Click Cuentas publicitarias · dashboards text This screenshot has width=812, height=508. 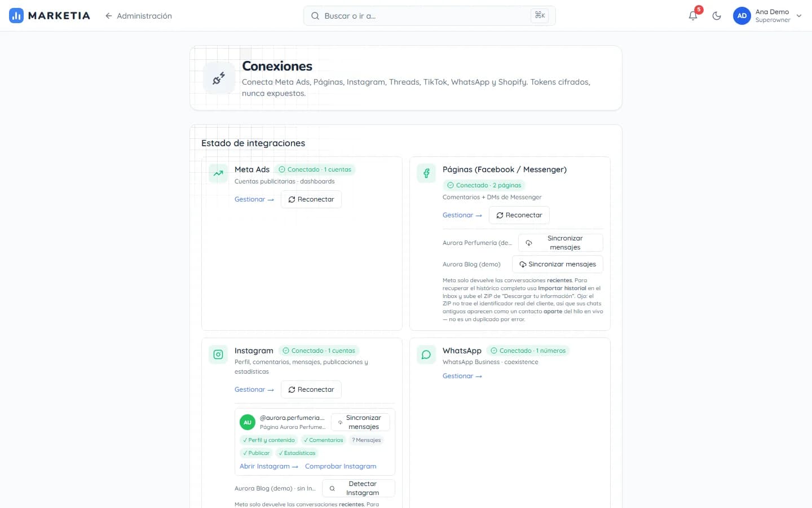coord(285,181)
